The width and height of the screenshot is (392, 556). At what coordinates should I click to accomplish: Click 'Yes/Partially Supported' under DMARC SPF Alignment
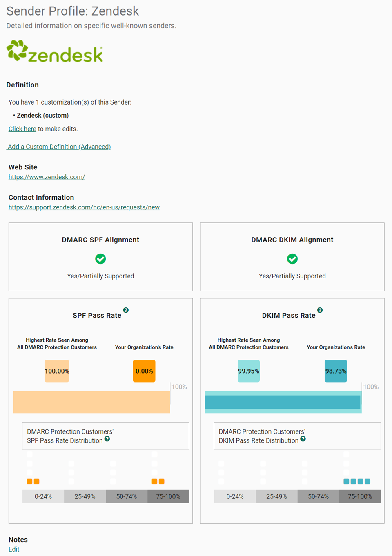pyautogui.click(x=100, y=276)
